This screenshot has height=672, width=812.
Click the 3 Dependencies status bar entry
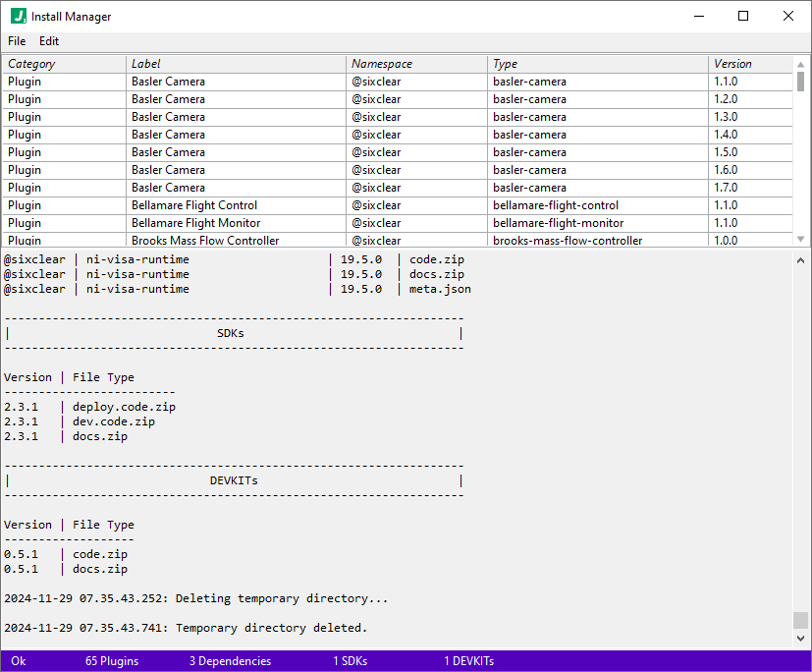[x=230, y=661]
